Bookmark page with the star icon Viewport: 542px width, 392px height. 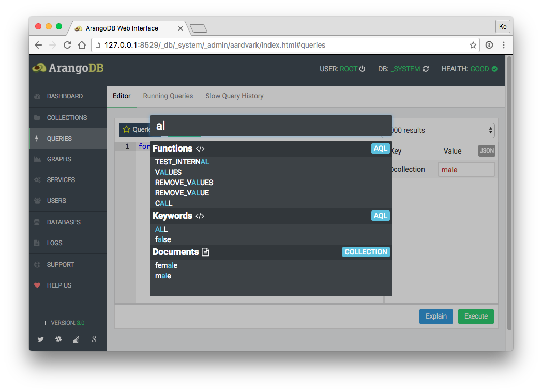[x=473, y=45]
